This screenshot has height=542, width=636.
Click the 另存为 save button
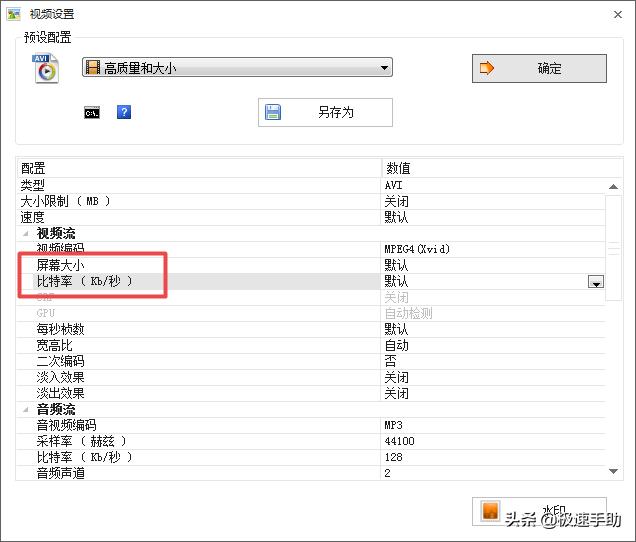[325, 112]
